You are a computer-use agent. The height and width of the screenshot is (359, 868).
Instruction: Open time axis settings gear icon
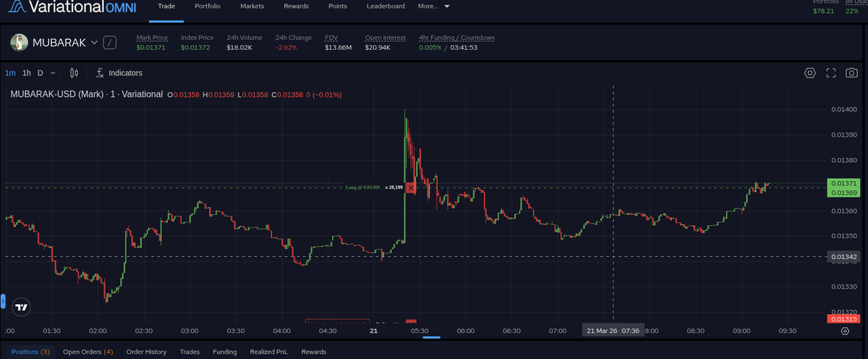[844, 331]
